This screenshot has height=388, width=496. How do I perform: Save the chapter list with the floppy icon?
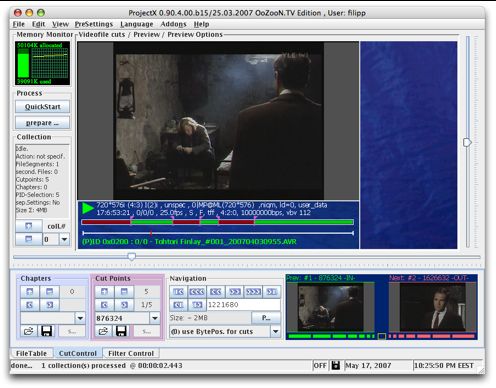pyautogui.click(x=47, y=331)
